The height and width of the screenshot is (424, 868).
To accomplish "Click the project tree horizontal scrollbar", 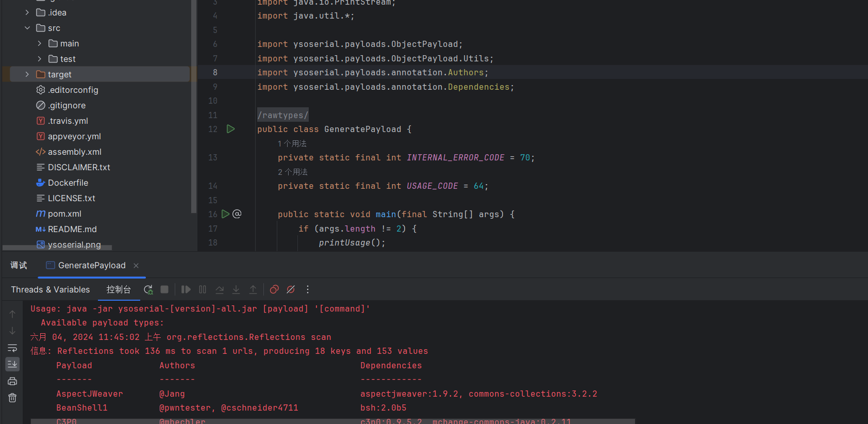I will tap(57, 248).
